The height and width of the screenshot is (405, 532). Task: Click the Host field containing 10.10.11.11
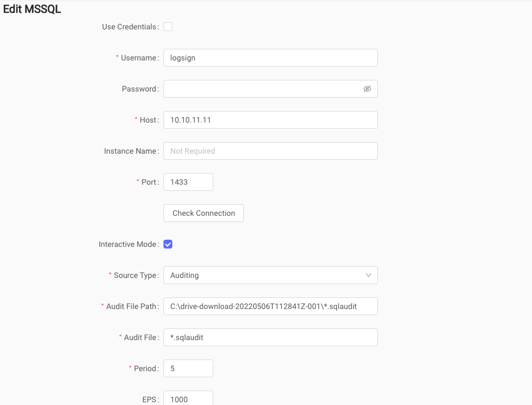270,120
